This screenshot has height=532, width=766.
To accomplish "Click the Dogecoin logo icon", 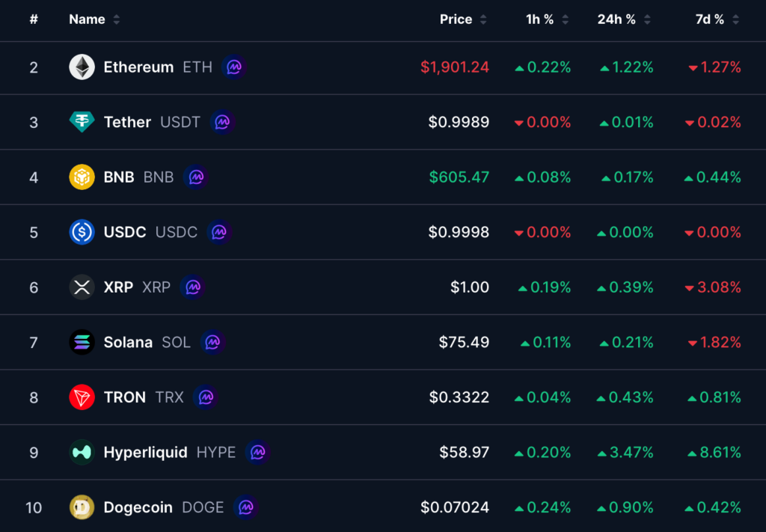I will click(82, 507).
